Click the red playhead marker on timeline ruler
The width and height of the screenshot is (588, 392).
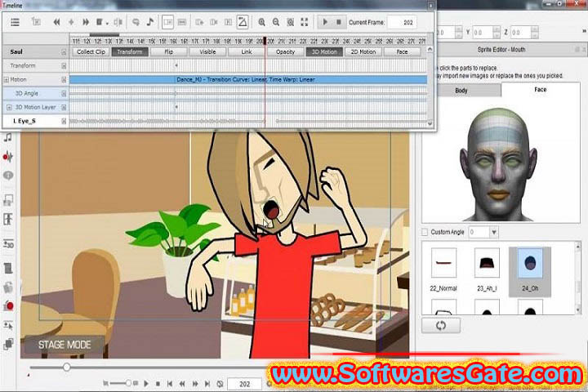(x=265, y=41)
